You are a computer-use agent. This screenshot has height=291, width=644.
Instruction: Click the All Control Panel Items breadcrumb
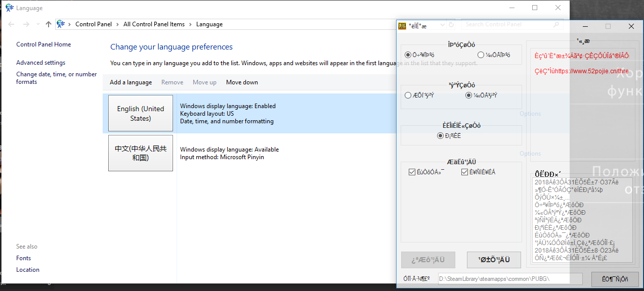tap(154, 24)
